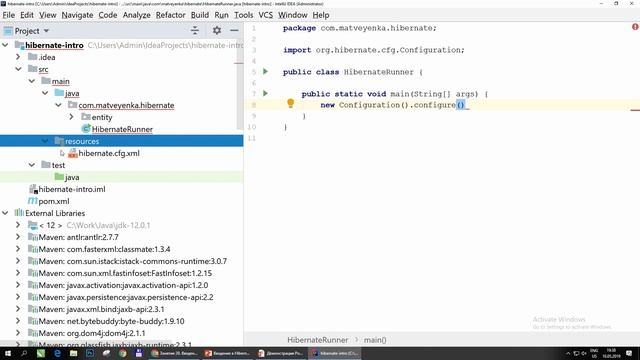Select the Maven pom.xml file icon
The height and width of the screenshot is (360, 640).
[x=32, y=201]
